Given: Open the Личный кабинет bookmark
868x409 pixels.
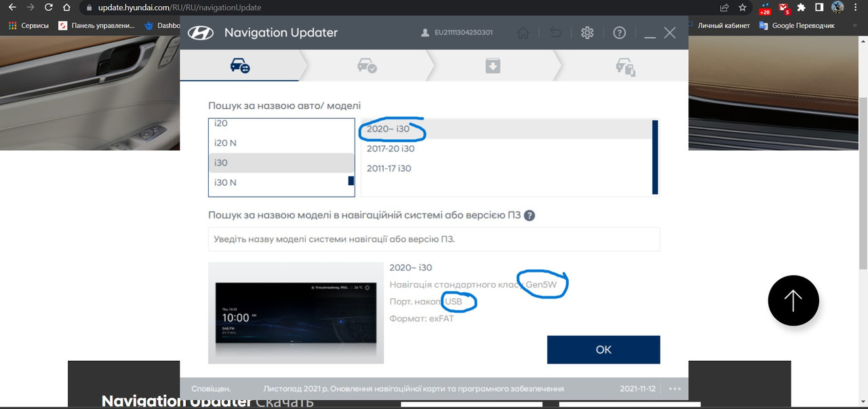Looking at the screenshot, I should point(724,26).
